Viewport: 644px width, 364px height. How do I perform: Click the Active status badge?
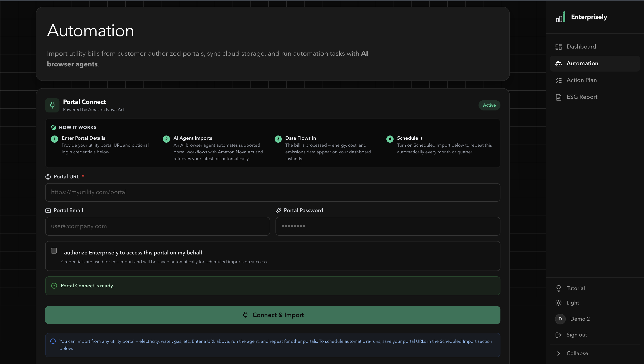click(x=489, y=105)
